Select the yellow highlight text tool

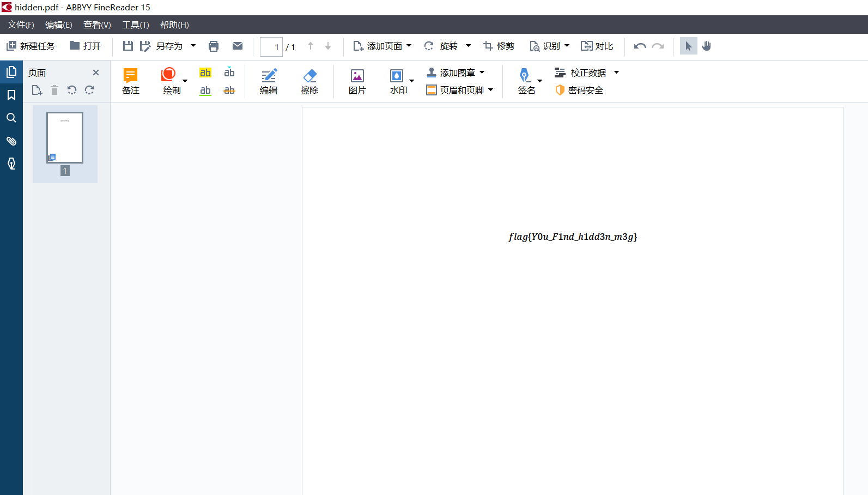205,73
